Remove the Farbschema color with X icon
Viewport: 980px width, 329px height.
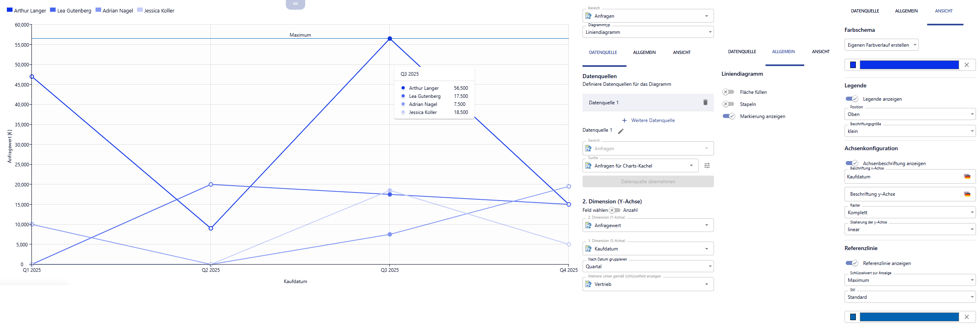pos(967,65)
